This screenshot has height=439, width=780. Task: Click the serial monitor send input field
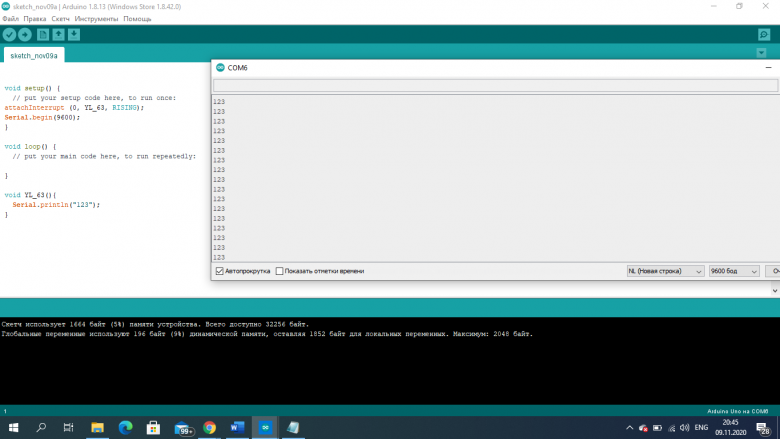pos(495,86)
